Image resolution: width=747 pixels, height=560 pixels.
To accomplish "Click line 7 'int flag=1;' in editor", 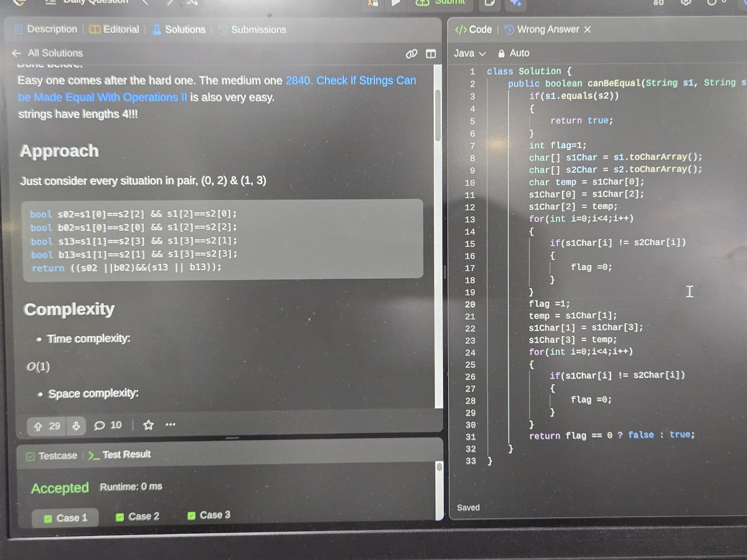I will pyautogui.click(x=558, y=146).
